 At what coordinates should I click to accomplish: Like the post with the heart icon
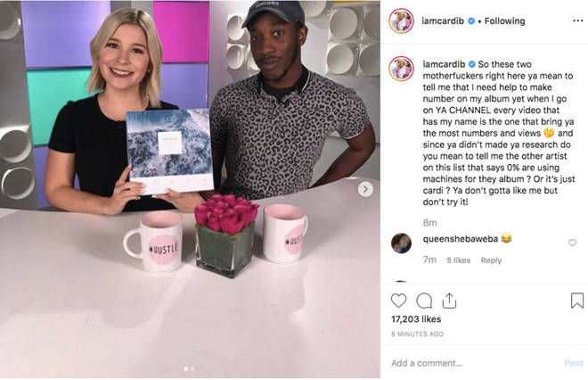click(398, 301)
